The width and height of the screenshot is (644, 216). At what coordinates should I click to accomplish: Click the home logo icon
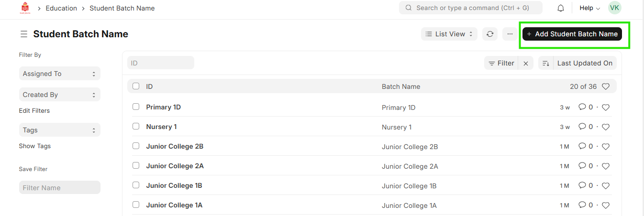click(25, 8)
